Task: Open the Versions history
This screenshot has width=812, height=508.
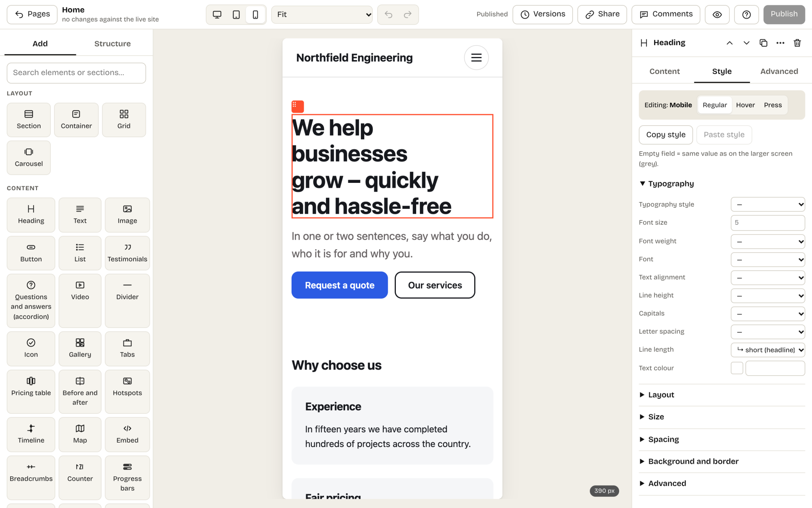Action: click(x=542, y=14)
